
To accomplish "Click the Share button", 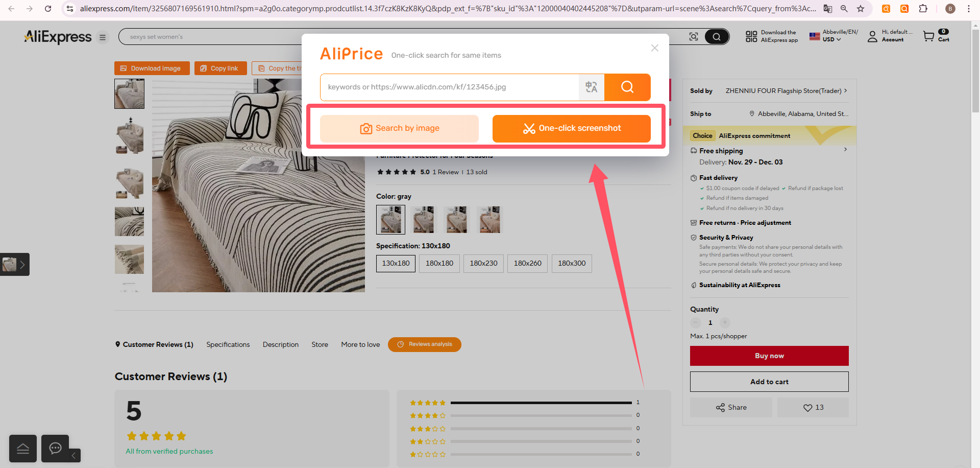I will [x=731, y=408].
